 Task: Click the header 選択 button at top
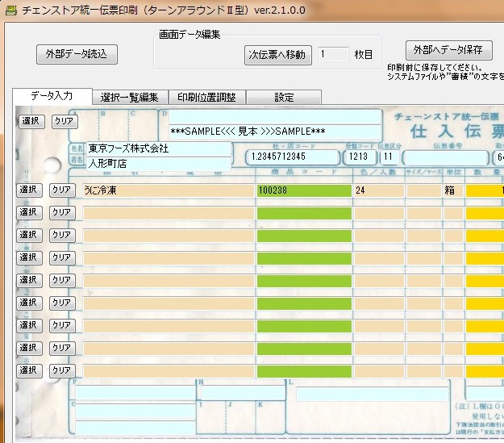click(x=31, y=121)
